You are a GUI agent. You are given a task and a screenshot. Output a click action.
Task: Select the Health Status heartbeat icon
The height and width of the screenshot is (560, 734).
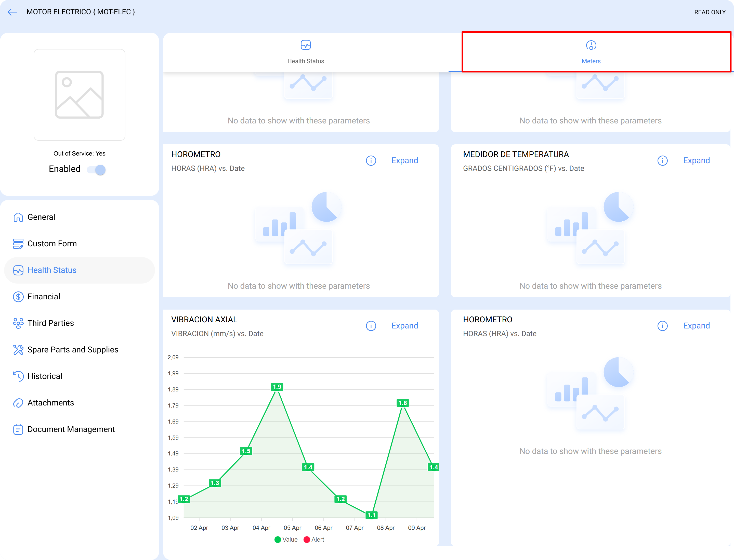point(18,270)
